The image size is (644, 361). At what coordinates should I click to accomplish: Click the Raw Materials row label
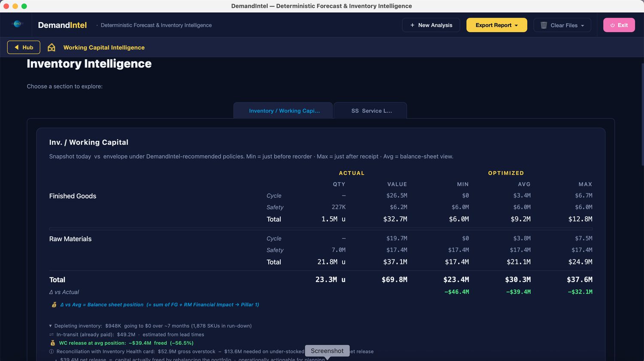coord(70,239)
